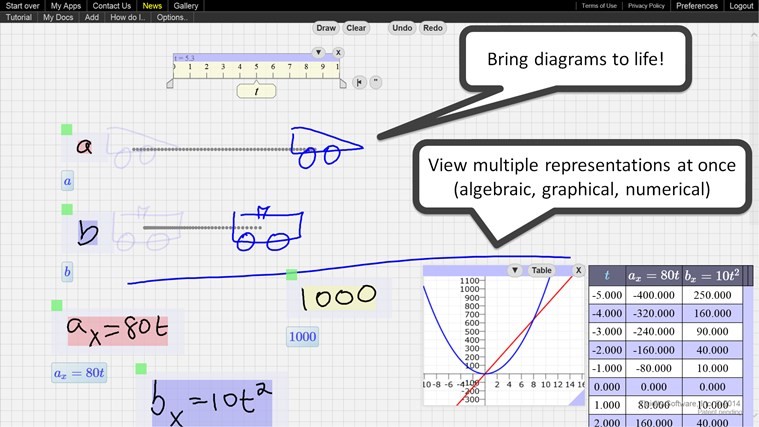
Task: Open the Gallery menu item
Action: 186,6
